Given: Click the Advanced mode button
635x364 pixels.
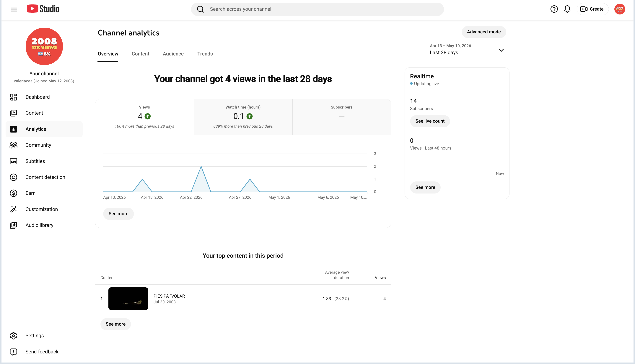Looking at the screenshot, I should [484, 32].
